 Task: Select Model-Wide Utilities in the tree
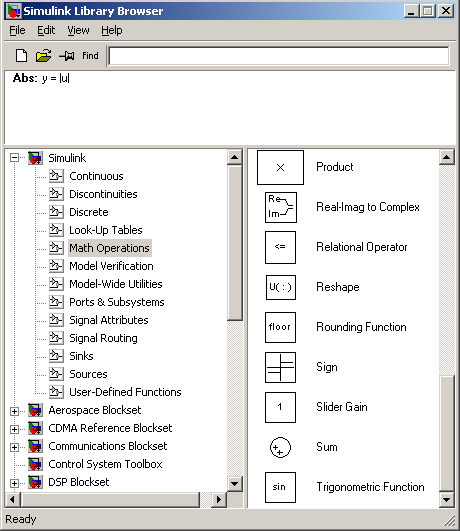click(x=116, y=284)
